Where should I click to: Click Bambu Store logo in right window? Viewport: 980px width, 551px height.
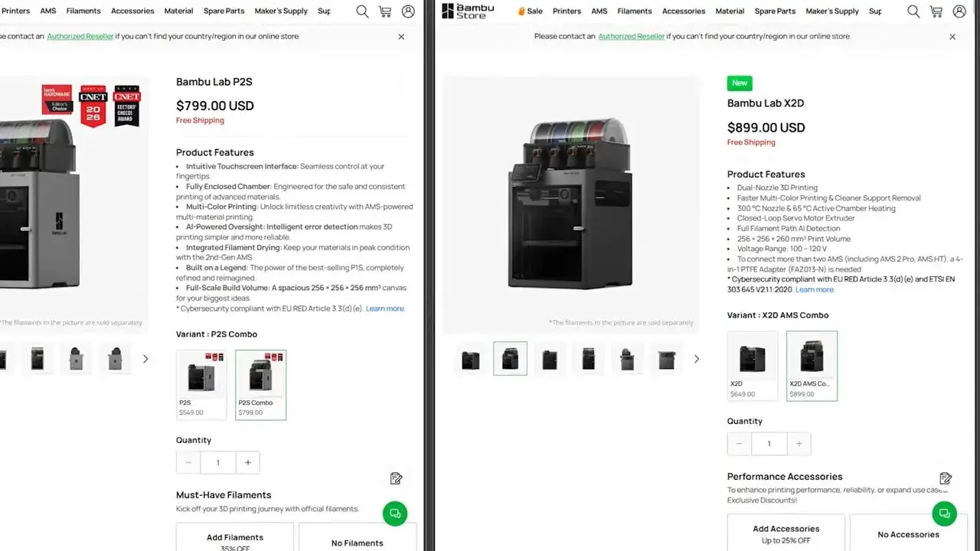[468, 11]
